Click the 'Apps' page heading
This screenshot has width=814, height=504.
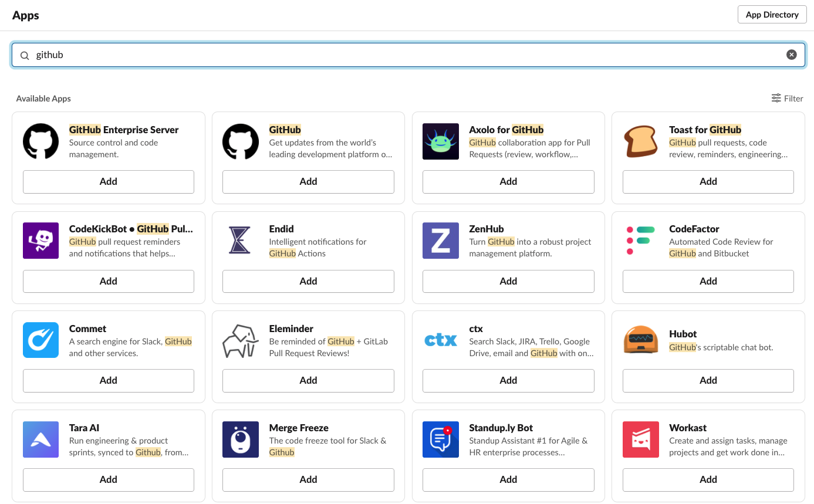pyautogui.click(x=26, y=15)
